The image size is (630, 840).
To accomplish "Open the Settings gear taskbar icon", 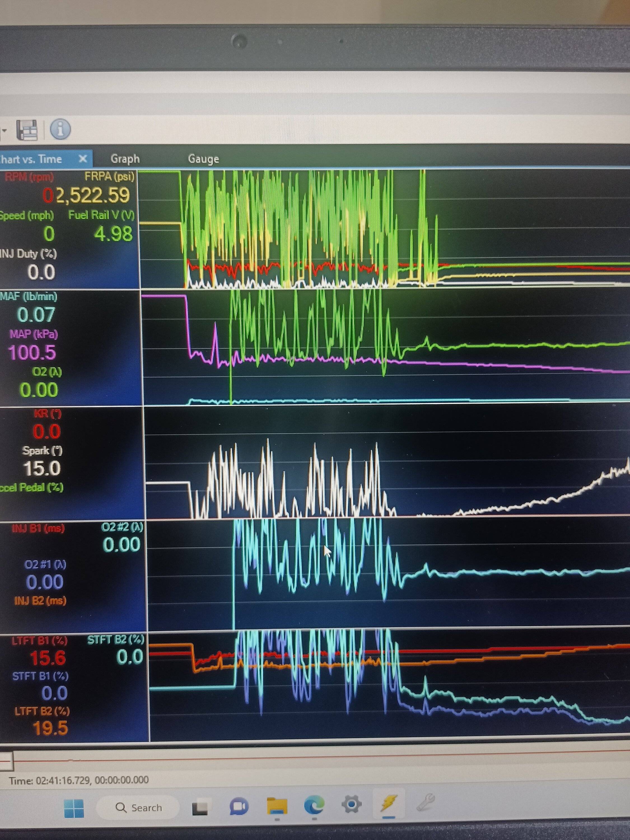I will click(351, 804).
